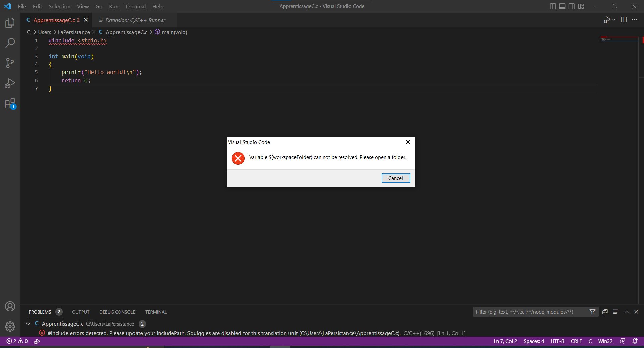Click errors and warnings count in status bar
Screen dimensions: 644x348
tap(17, 341)
